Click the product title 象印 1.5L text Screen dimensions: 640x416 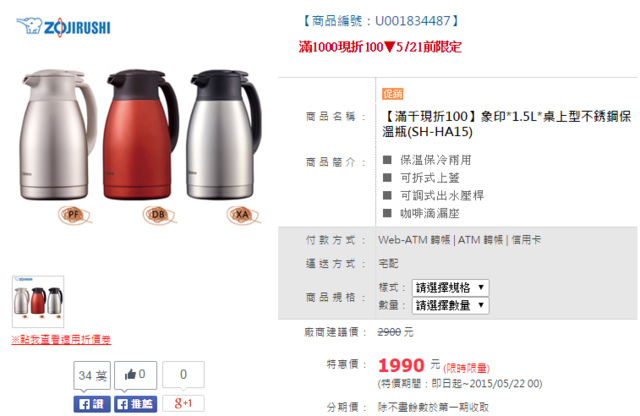pos(506,124)
